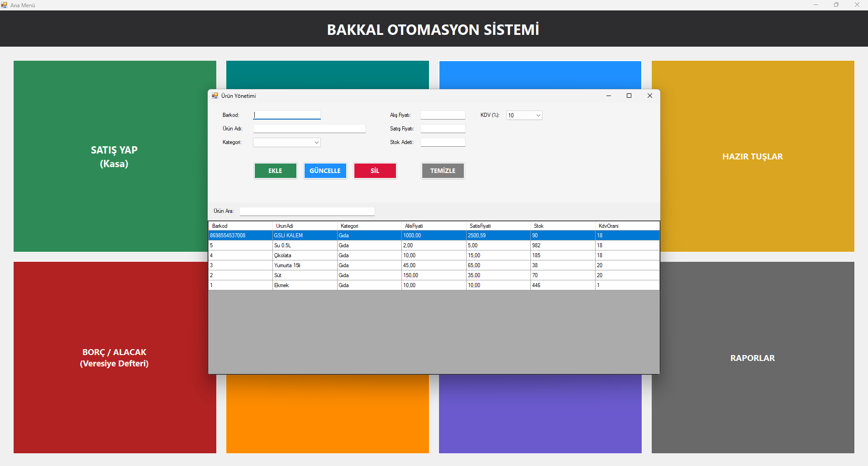Screen dimensions: 868x466
Task: Click the Ürün Ara search box
Action: tap(307, 211)
